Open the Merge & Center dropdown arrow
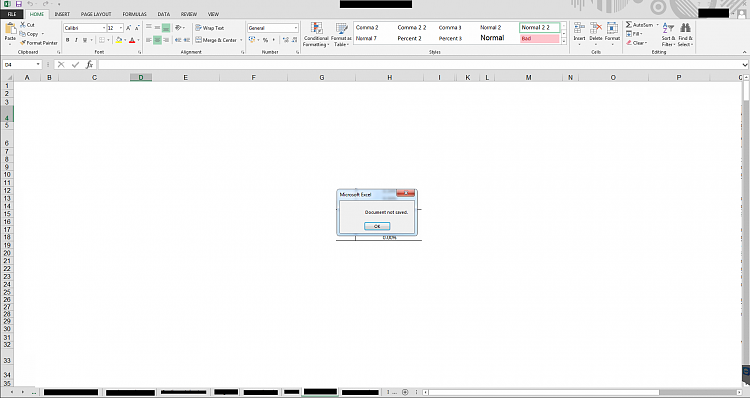The image size is (750, 398). click(241, 40)
